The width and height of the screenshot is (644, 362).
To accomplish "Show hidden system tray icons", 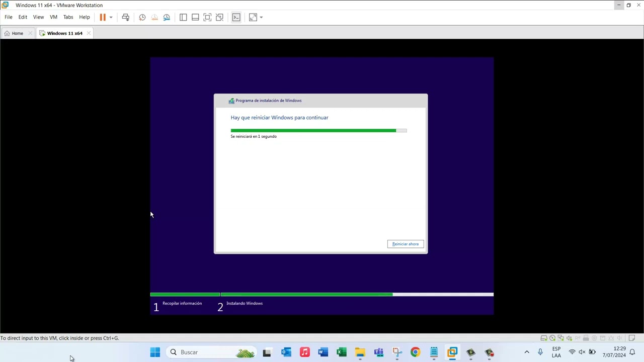I will click(527, 352).
